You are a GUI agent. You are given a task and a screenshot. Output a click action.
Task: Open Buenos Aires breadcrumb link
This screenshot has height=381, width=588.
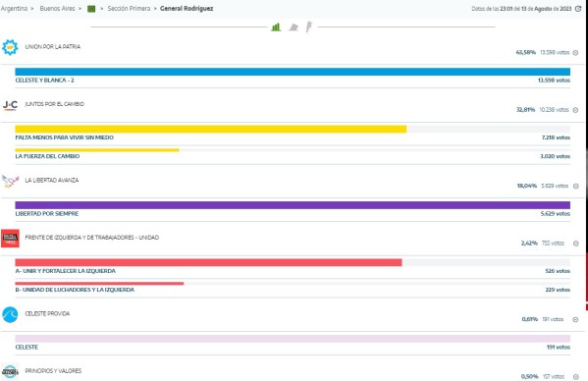[x=57, y=8]
